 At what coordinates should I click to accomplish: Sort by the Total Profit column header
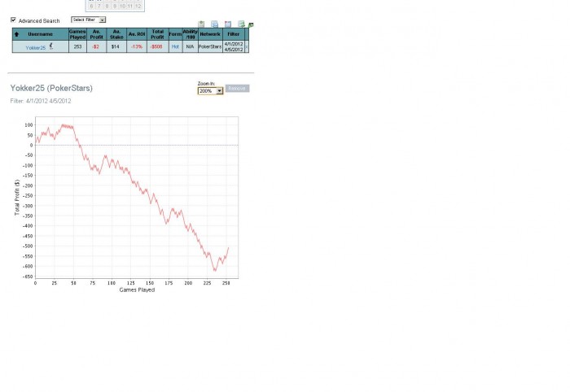(157, 34)
